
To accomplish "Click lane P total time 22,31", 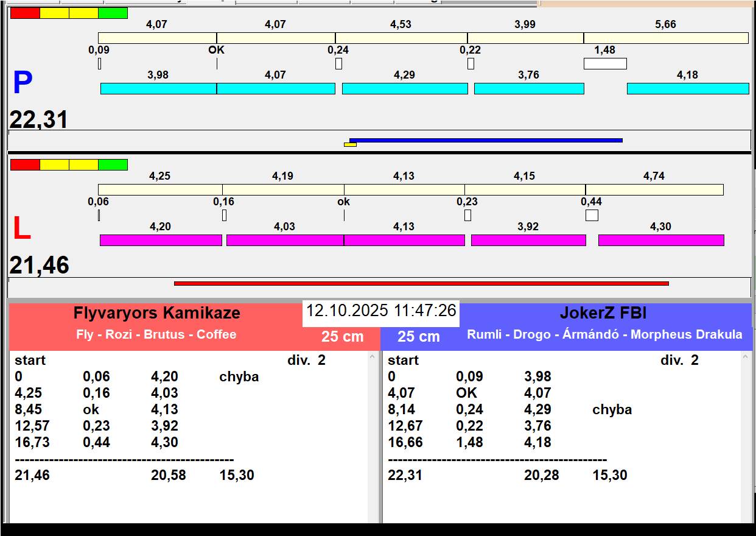I will click(39, 120).
